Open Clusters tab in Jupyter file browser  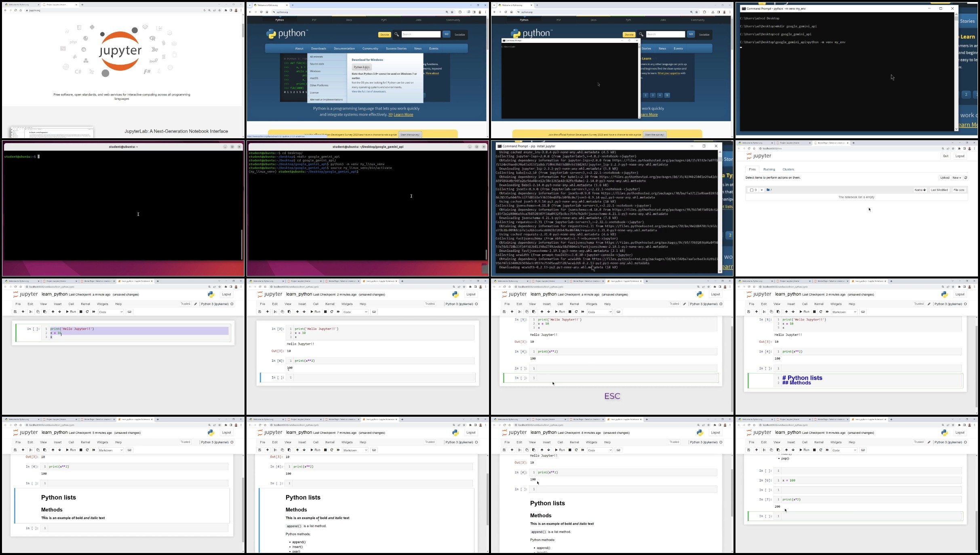click(x=788, y=169)
